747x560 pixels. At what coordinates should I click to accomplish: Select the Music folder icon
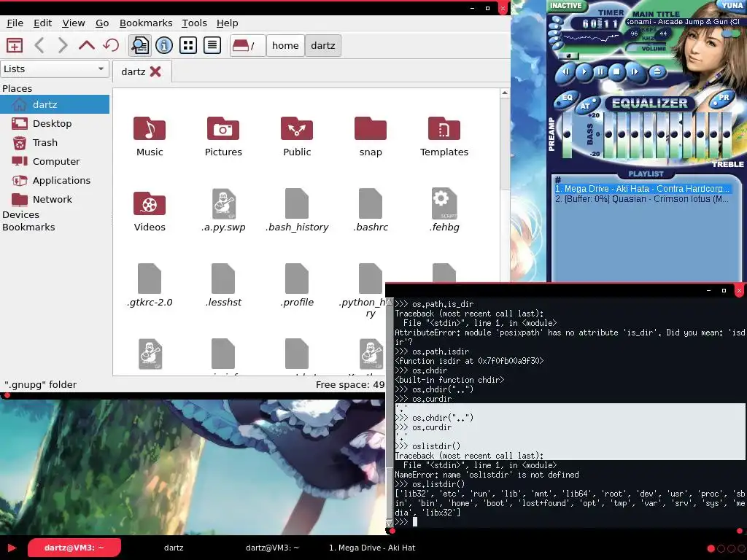click(150, 128)
